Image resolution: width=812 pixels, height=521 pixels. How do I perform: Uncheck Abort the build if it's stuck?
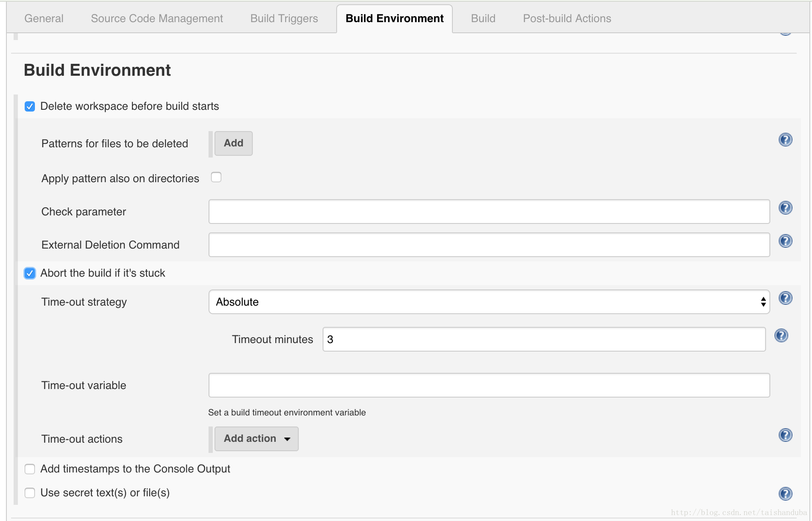coord(30,273)
